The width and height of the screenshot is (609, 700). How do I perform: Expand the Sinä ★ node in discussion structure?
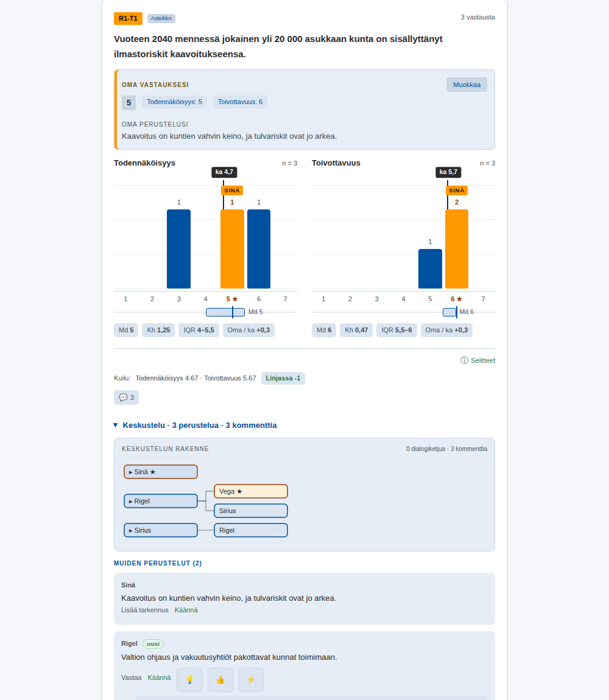[161, 472]
